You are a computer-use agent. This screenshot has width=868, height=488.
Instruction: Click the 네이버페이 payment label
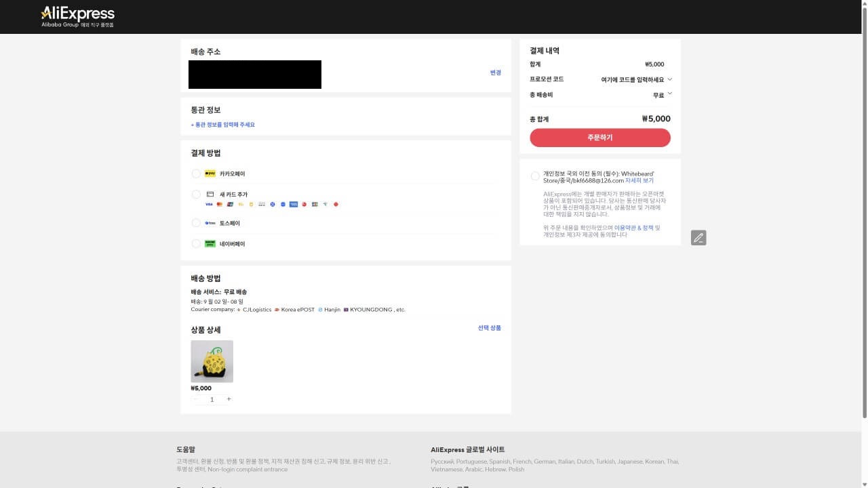click(x=232, y=244)
